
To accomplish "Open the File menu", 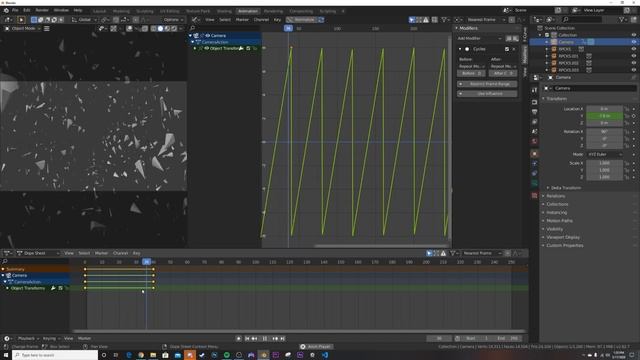I will [15, 10].
